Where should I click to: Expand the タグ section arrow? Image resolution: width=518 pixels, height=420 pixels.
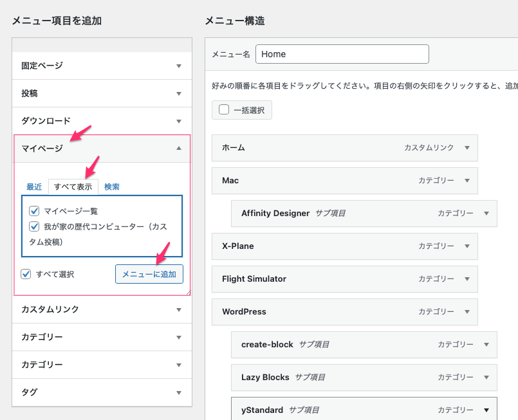point(179,392)
